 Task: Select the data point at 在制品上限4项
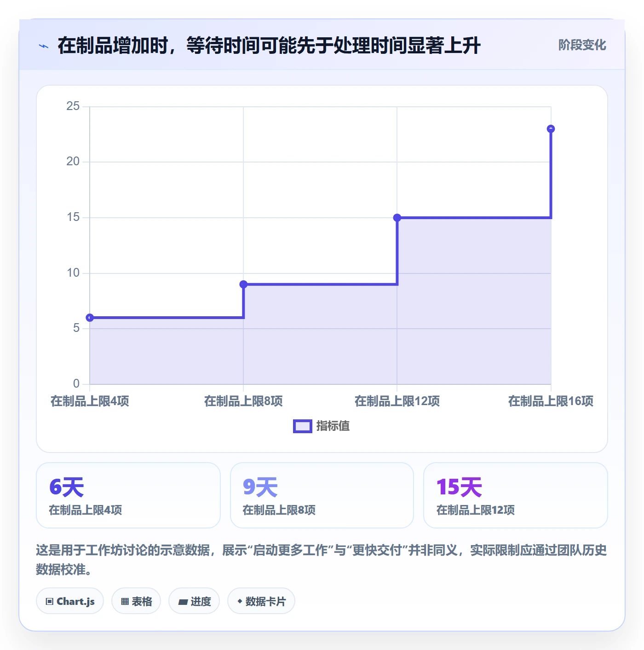[90, 318]
